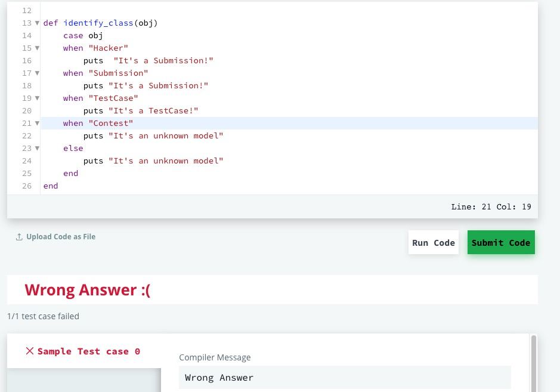Submit the solution with Submit Code
560x392 pixels.
pos(501,243)
